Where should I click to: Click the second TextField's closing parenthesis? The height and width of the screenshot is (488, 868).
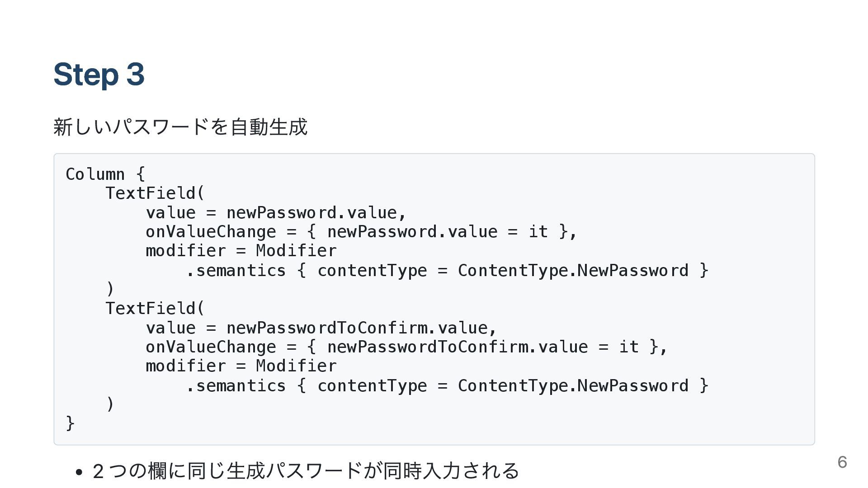(x=110, y=404)
